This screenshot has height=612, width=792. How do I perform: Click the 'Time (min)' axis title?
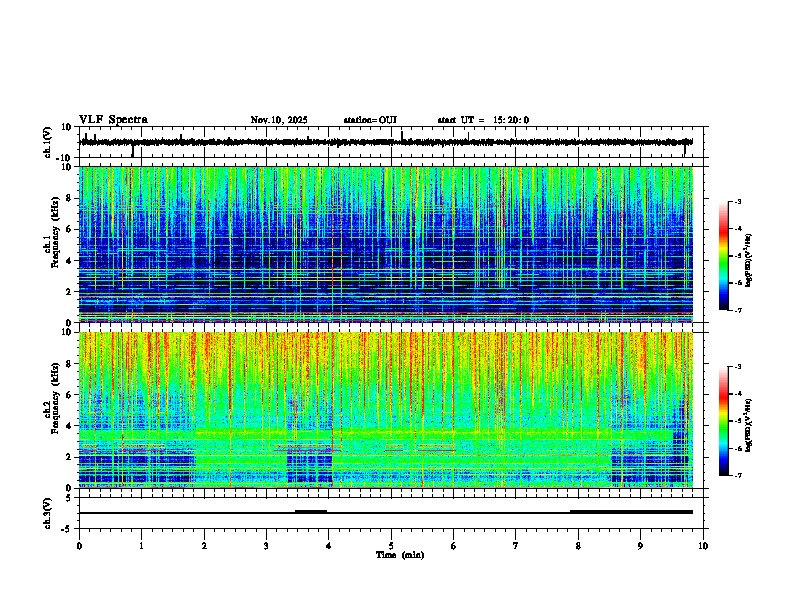point(400,555)
